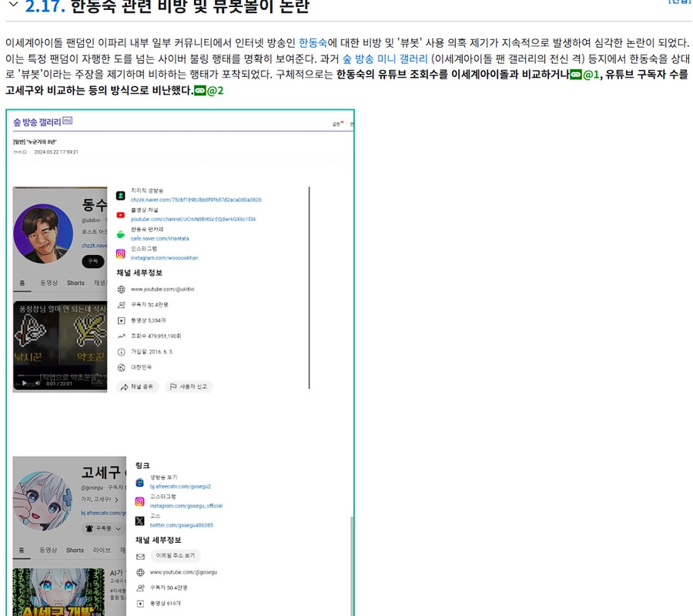Click the chzzk green icon beside 치지직 생방송
The image size is (693, 616).
coord(120,196)
